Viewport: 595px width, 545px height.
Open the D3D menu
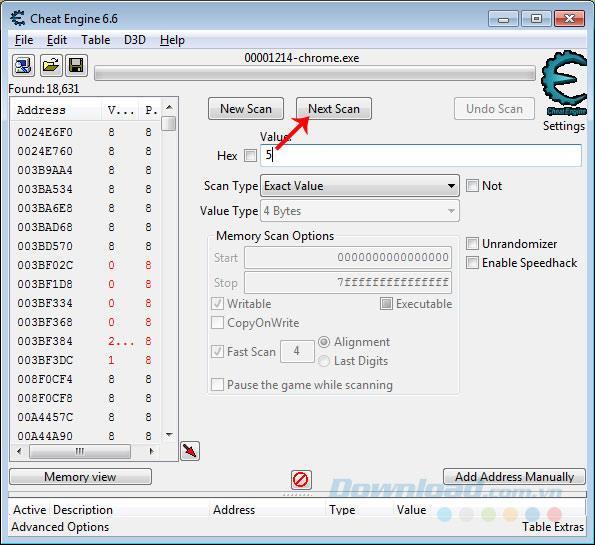135,40
